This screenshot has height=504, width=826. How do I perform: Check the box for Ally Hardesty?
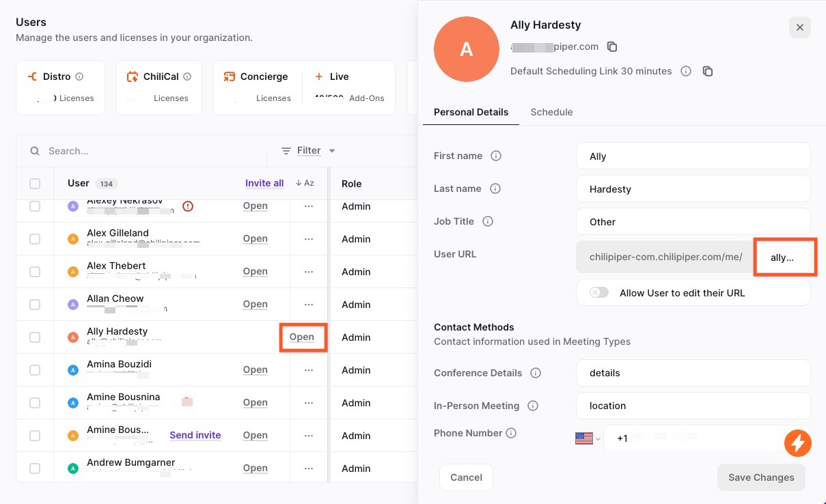pyautogui.click(x=35, y=337)
